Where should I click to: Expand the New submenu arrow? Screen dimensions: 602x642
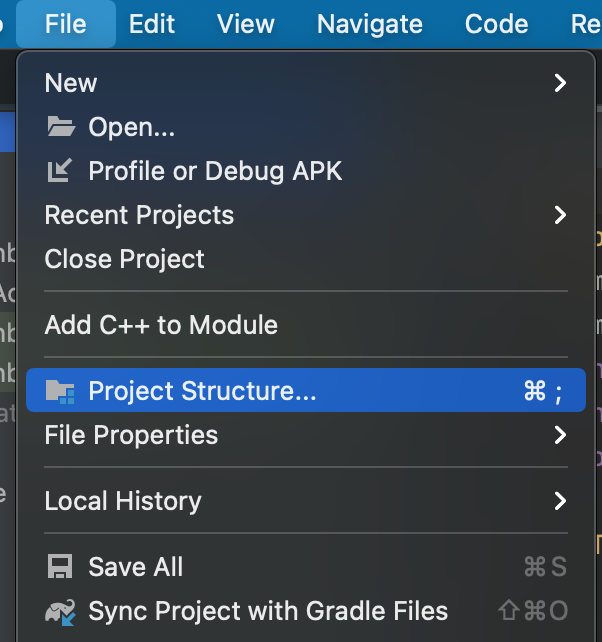coord(560,83)
